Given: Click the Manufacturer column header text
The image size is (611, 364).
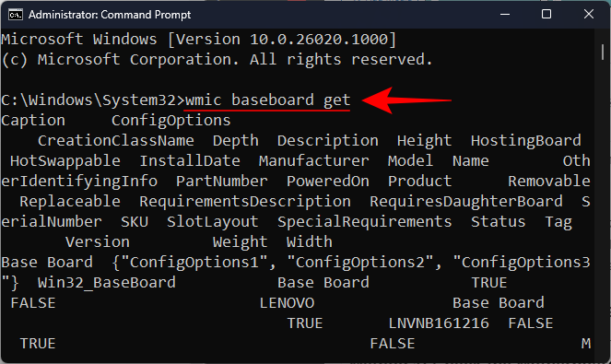Looking at the screenshot, I should point(313,160).
